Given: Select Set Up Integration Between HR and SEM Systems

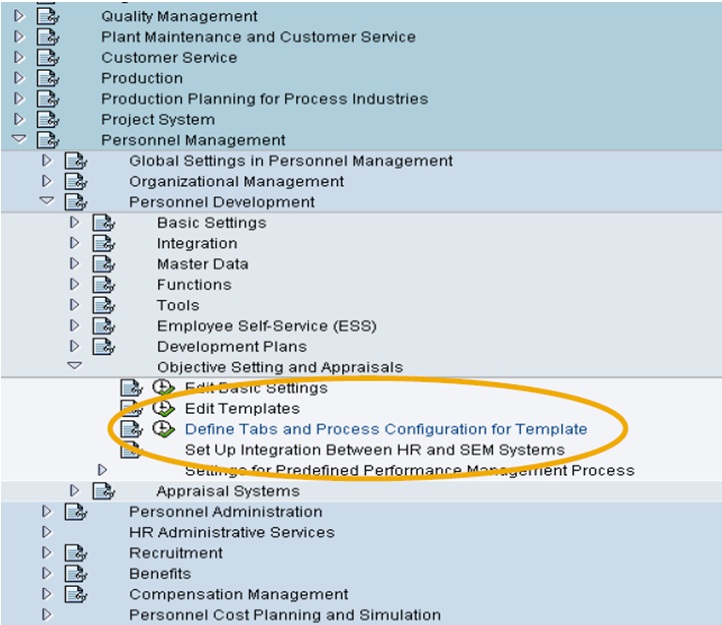Looking at the screenshot, I should [x=374, y=450].
